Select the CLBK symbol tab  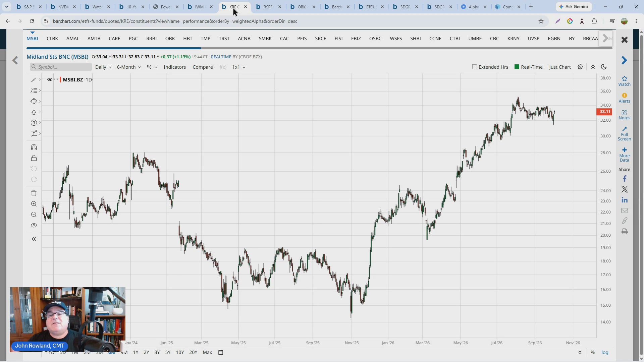pos(52,39)
